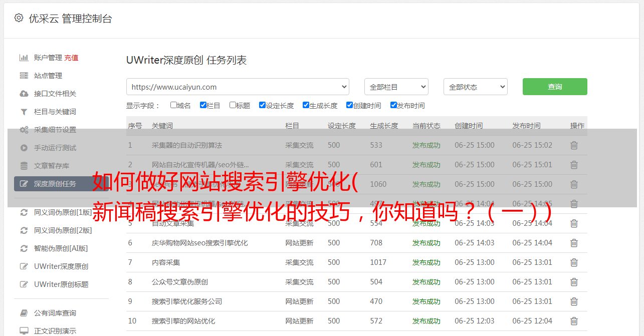Click 发布成功 status in the 内容采集 row

tap(426, 262)
